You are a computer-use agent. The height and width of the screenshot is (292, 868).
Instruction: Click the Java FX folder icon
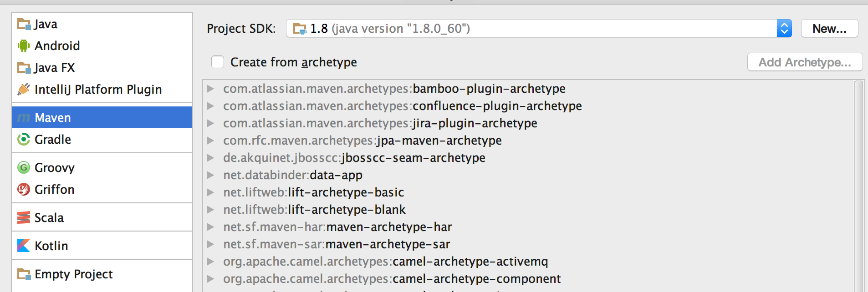24,68
